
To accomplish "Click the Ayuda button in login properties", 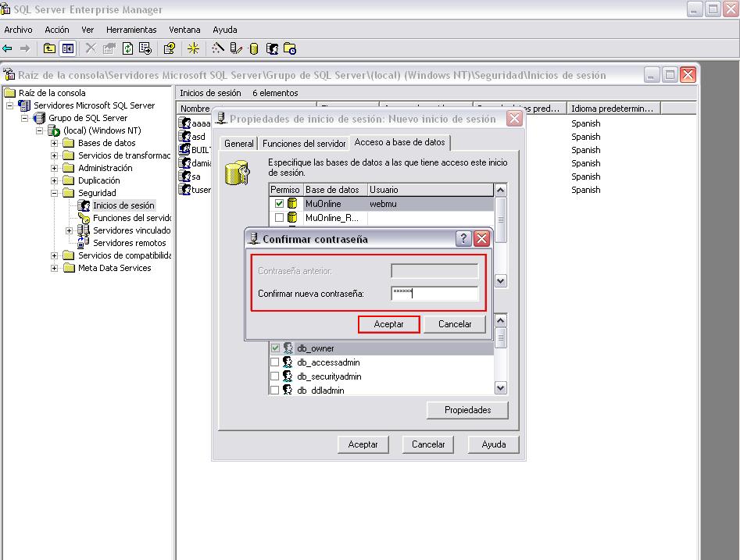I will [494, 444].
